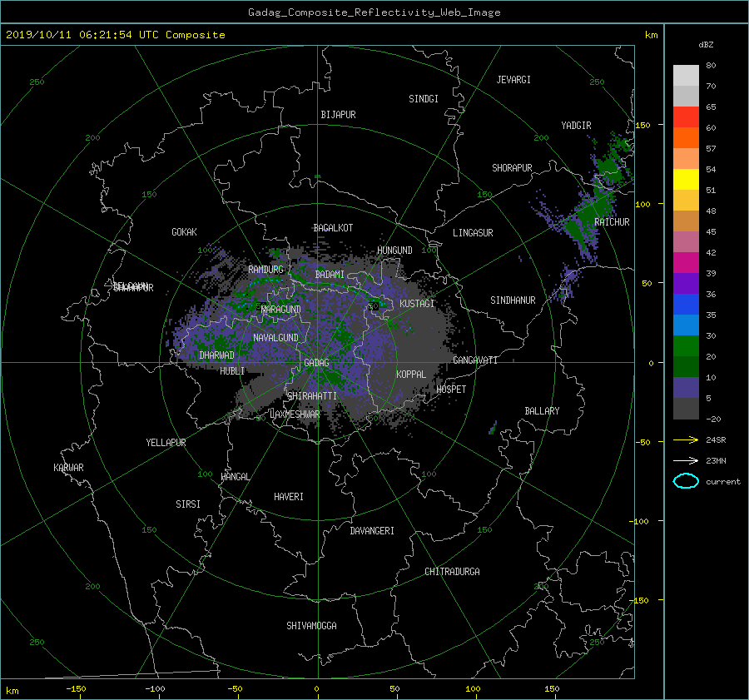
Task: Click the Gadag_Composite_Reflectivity_Web_Image title
Action: (374, 12)
